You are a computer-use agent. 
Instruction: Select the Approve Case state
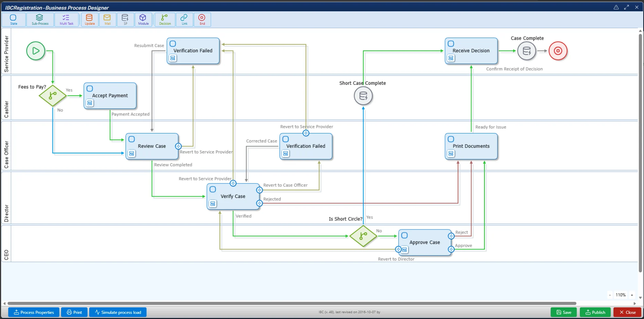[x=425, y=242]
